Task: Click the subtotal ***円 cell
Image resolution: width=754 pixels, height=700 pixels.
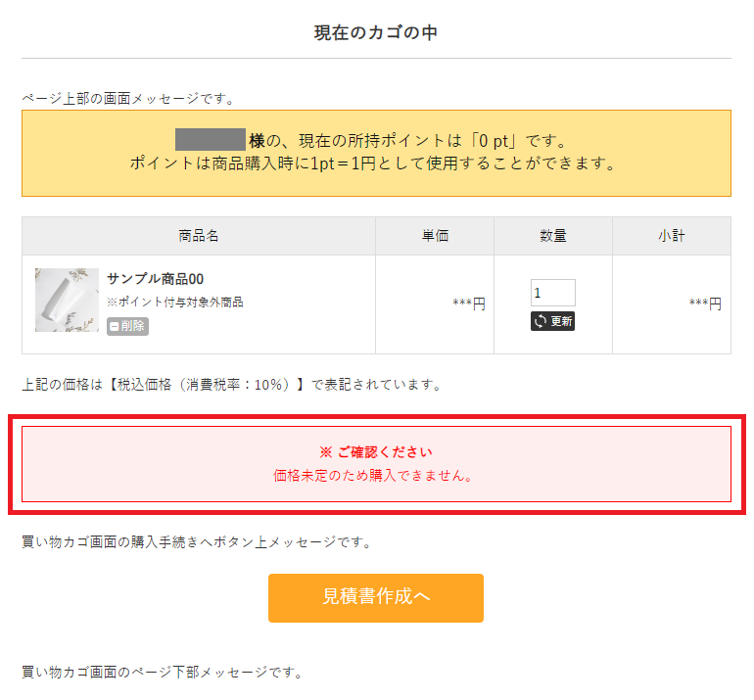Action: pos(705,304)
